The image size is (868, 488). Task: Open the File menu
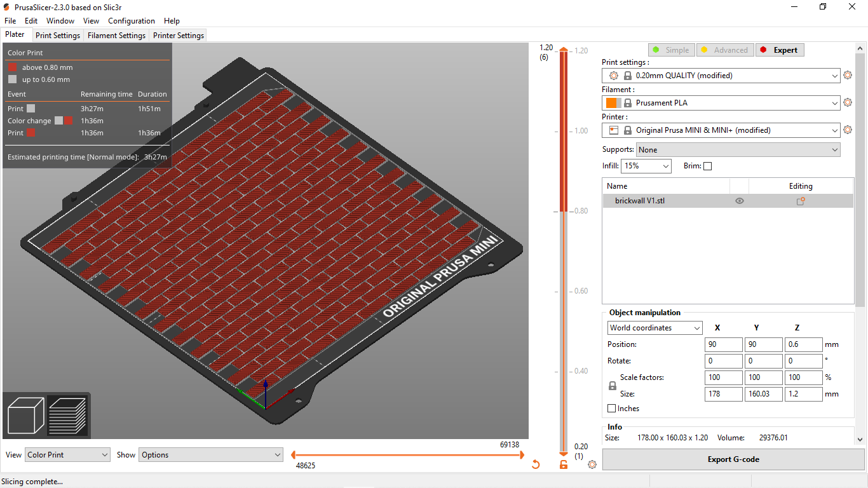click(x=10, y=21)
